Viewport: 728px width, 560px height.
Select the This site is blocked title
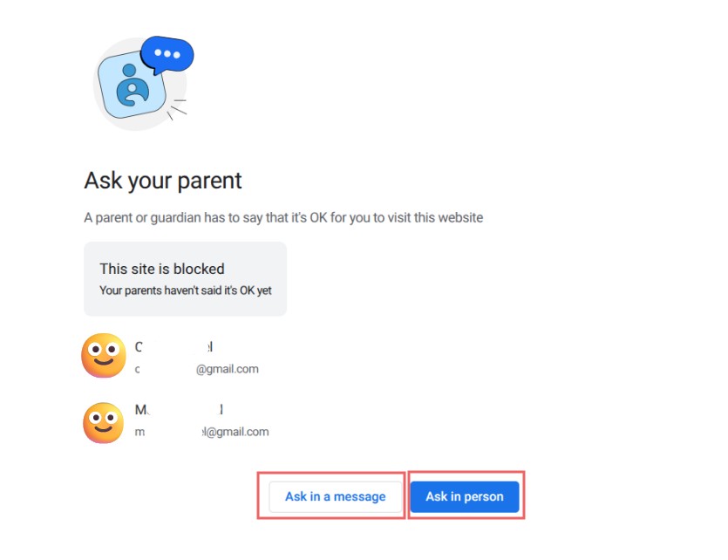[x=162, y=269]
